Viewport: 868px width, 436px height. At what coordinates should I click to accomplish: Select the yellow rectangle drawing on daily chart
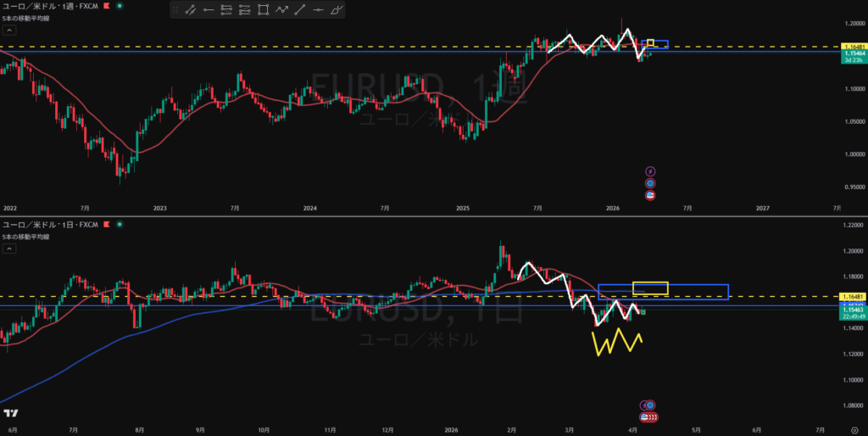coord(650,288)
